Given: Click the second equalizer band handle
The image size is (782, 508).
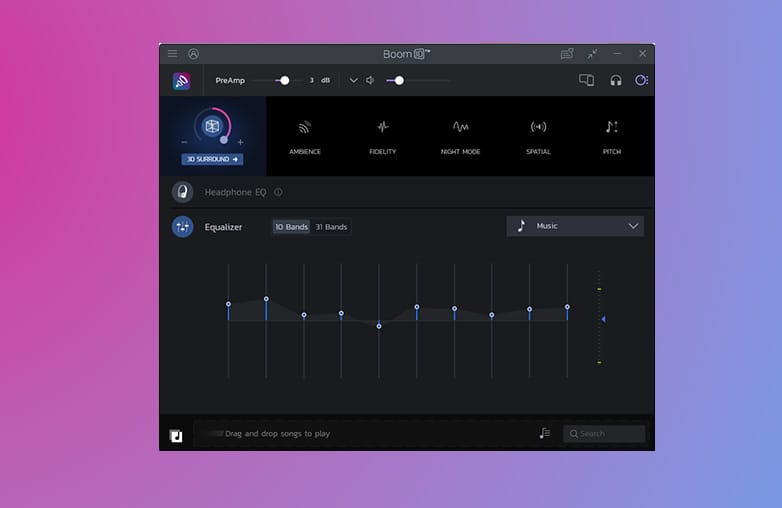Looking at the screenshot, I should 266,299.
